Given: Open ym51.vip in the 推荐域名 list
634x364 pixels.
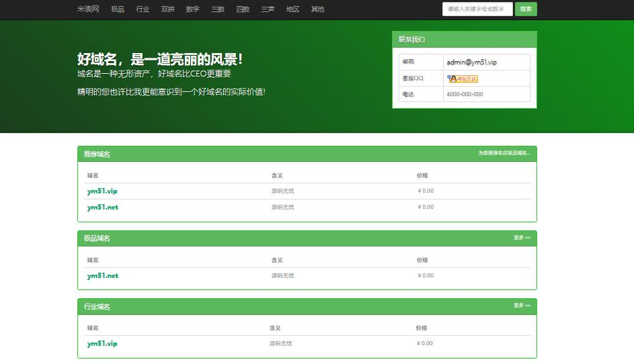Looking at the screenshot, I should (x=102, y=191).
